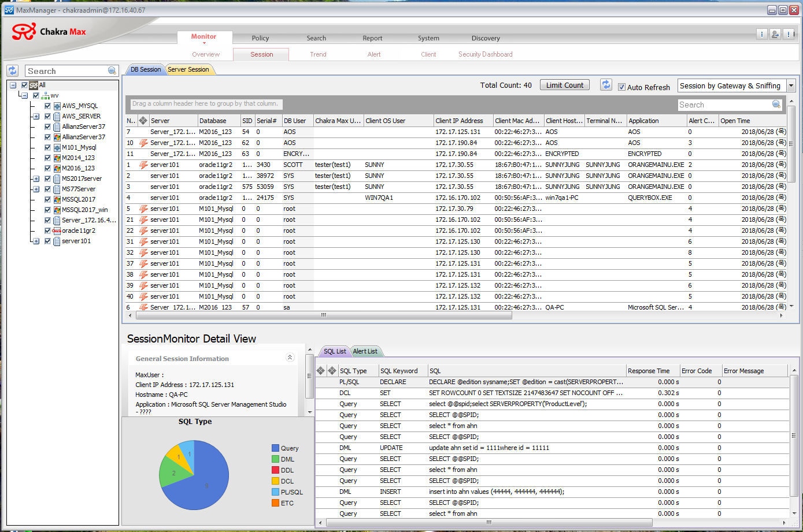Uncheck the AWS_SERVER checkbox

pyautogui.click(x=48, y=116)
